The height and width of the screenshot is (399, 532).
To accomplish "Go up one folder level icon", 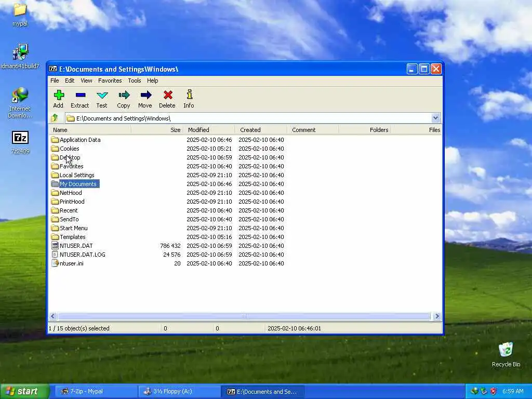I will click(x=54, y=118).
